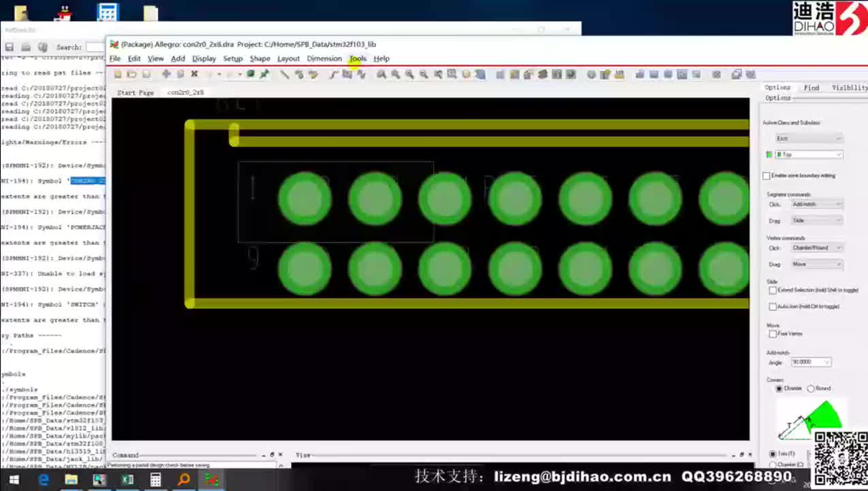Click the Windows Start button
This screenshot has width=868, height=491.
14,480
